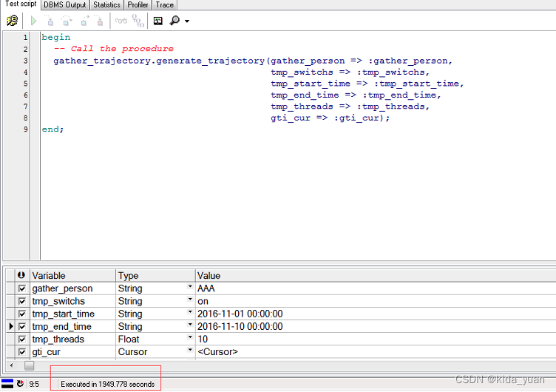
Task: Open the Trace tab
Action: tap(165, 5)
